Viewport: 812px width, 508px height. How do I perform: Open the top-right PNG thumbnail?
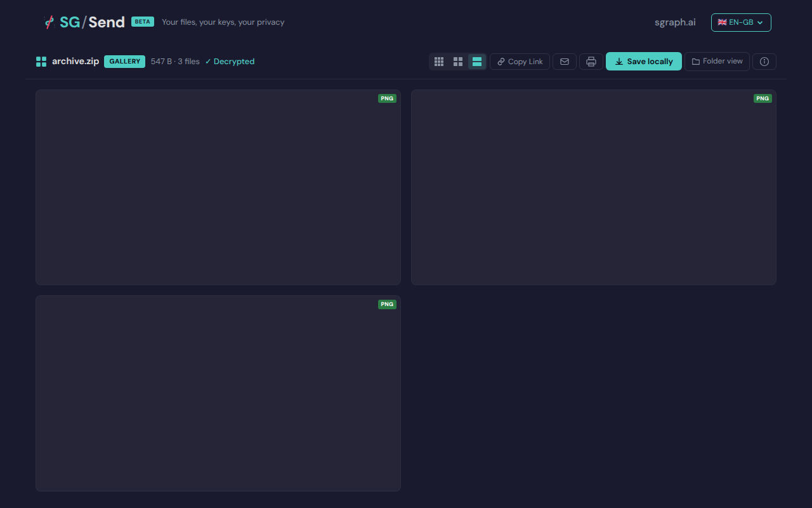point(594,187)
